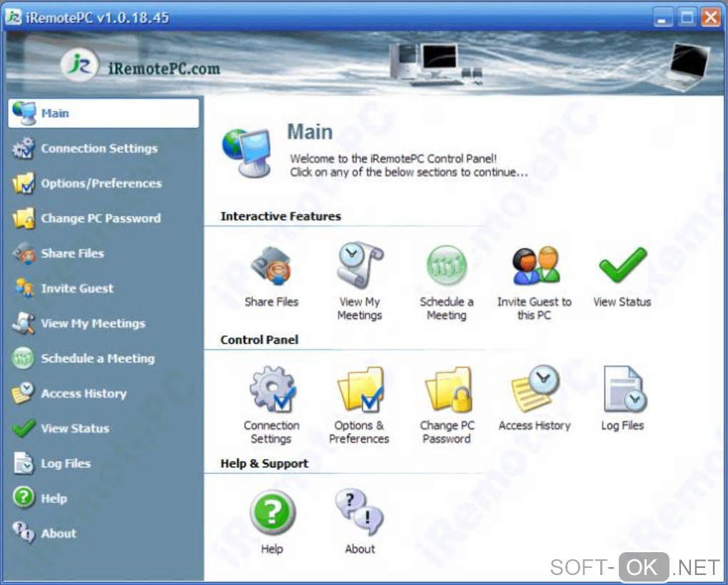728x585 pixels.
Task: Select the Main tab in sidebar
Action: [103, 113]
